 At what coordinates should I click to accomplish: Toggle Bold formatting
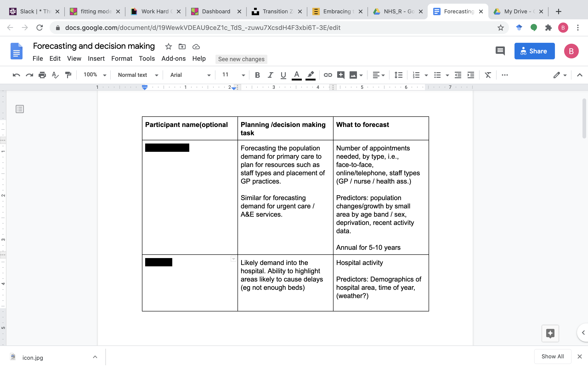click(257, 75)
